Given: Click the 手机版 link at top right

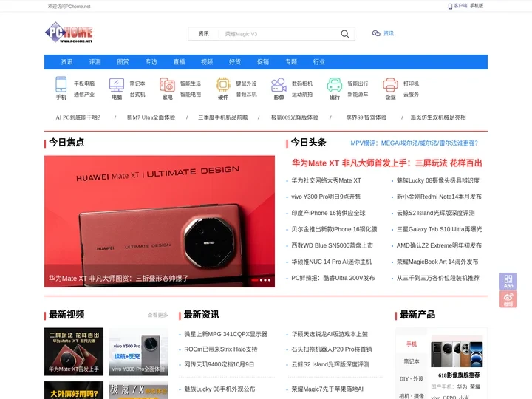Looking at the screenshot, I should pos(477,6).
